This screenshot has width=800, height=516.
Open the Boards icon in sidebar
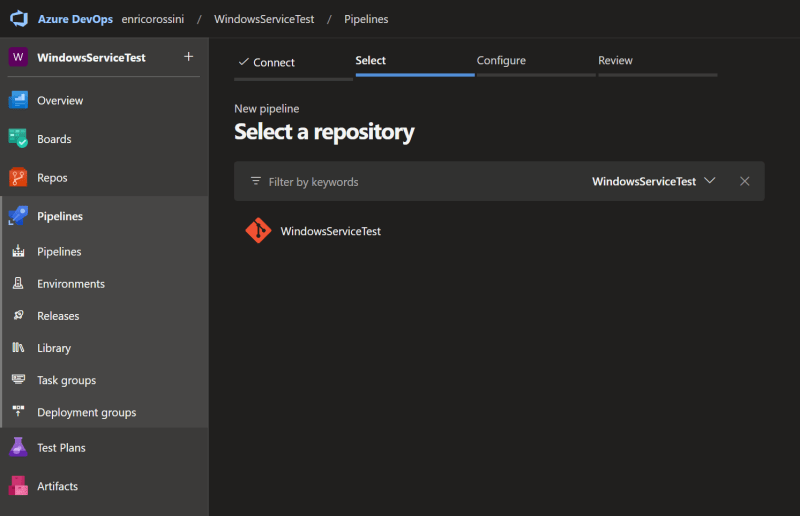pos(18,138)
